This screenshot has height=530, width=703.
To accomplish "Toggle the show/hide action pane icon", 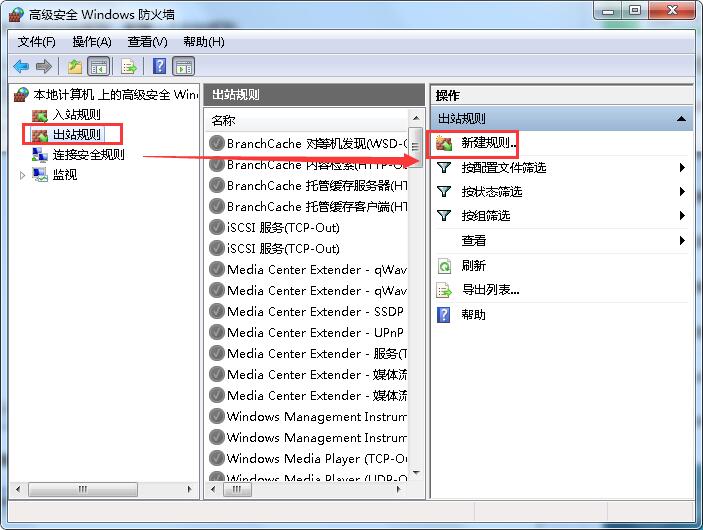I will click(184, 67).
